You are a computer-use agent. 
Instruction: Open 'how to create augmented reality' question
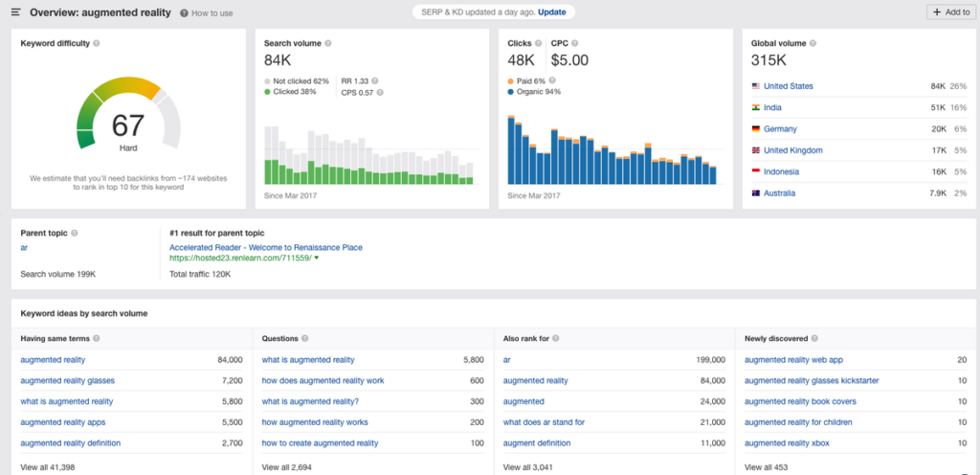(320, 443)
